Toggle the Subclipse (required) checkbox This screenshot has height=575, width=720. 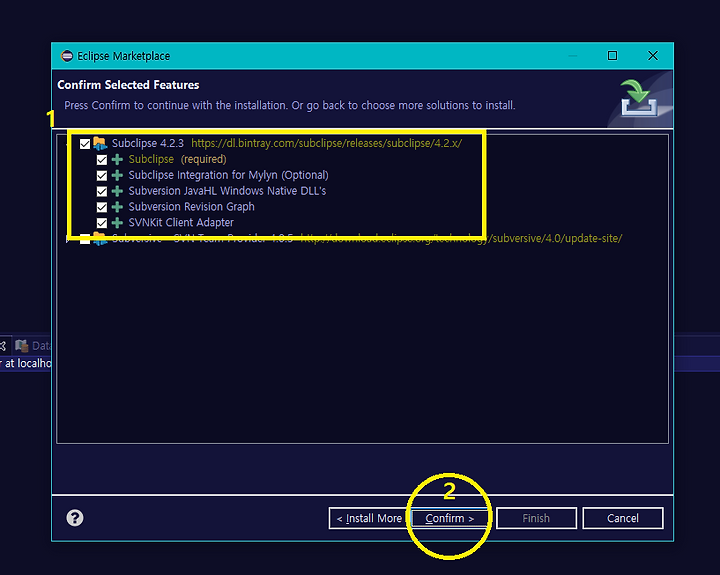point(101,160)
